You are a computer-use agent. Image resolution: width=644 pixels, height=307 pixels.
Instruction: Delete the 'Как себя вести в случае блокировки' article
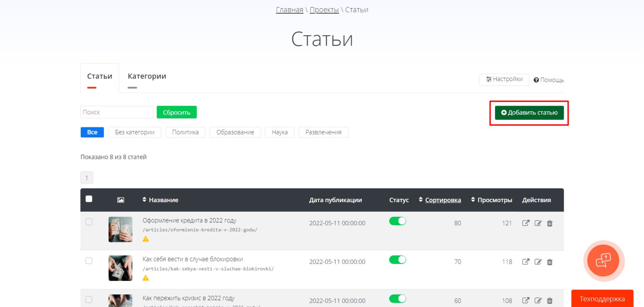pos(550,262)
